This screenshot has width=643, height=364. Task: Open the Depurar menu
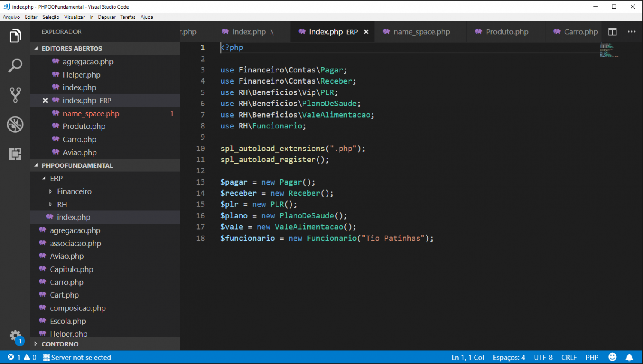pyautogui.click(x=107, y=17)
